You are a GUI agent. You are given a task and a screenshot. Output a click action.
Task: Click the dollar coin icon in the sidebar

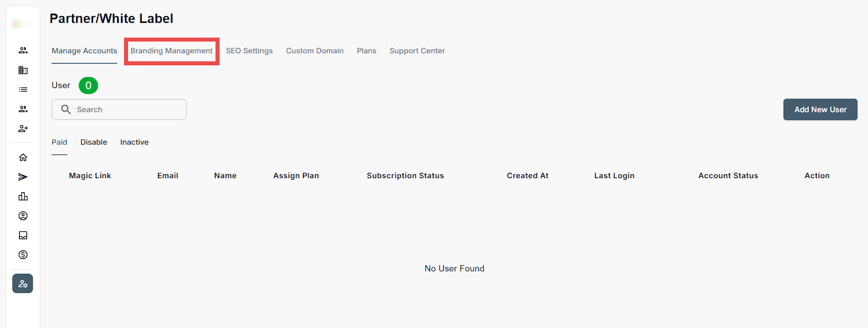click(x=23, y=255)
